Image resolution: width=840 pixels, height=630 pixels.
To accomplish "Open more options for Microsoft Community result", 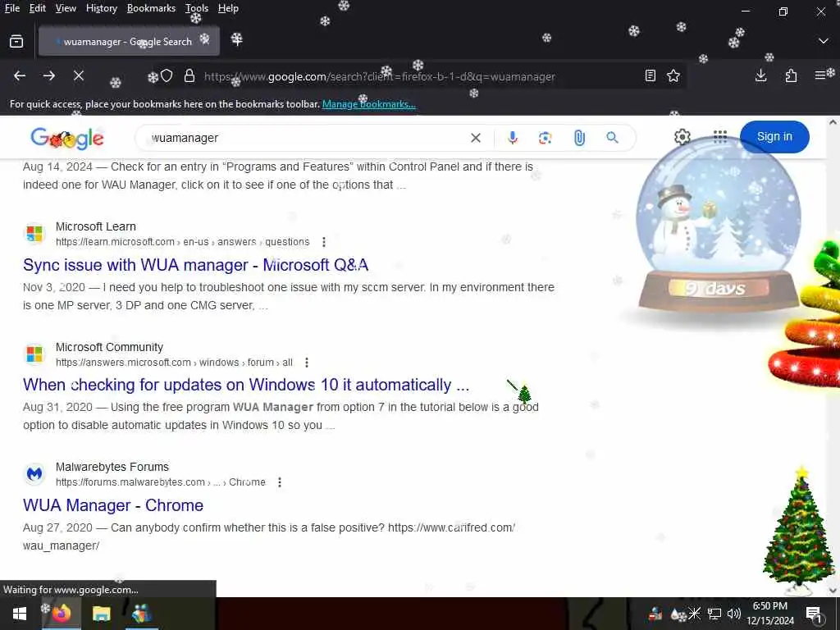I will point(307,363).
